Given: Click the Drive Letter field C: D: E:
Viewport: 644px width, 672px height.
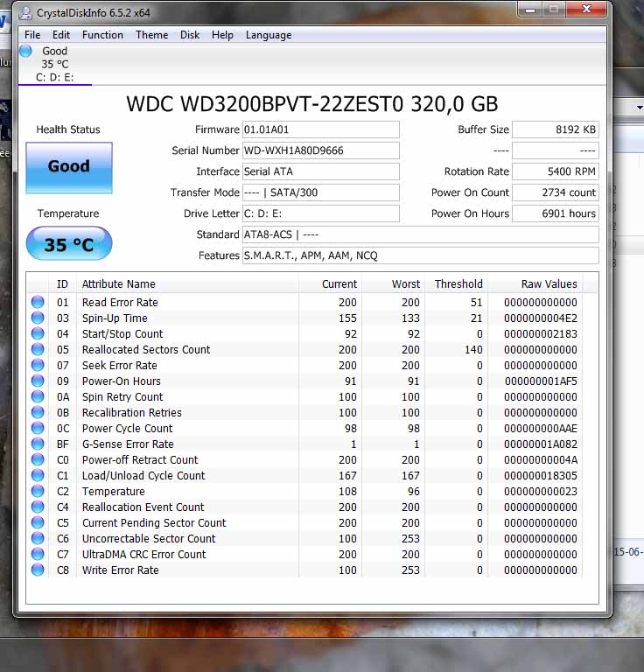Looking at the screenshot, I should [321, 213].
